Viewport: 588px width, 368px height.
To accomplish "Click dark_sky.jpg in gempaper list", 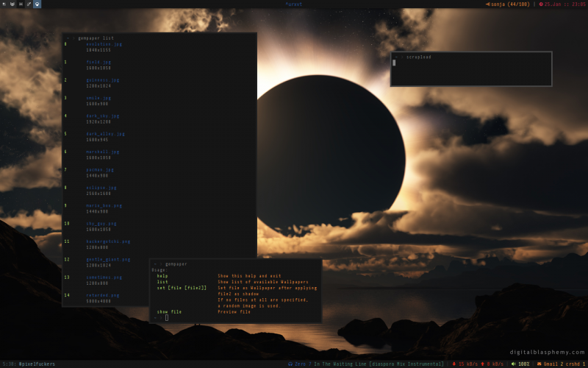I will pos(103,116).
